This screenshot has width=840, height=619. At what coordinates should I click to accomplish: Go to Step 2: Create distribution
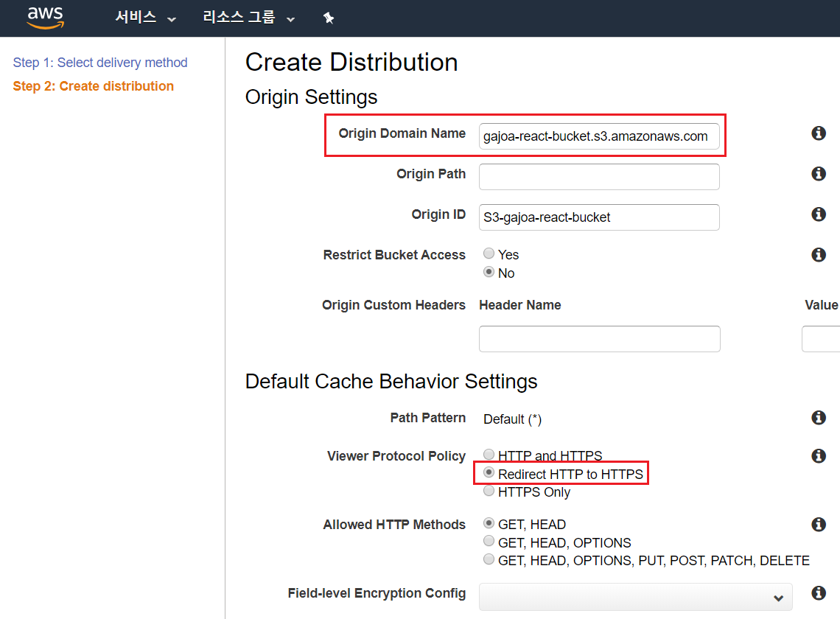[x=94, y=86]
